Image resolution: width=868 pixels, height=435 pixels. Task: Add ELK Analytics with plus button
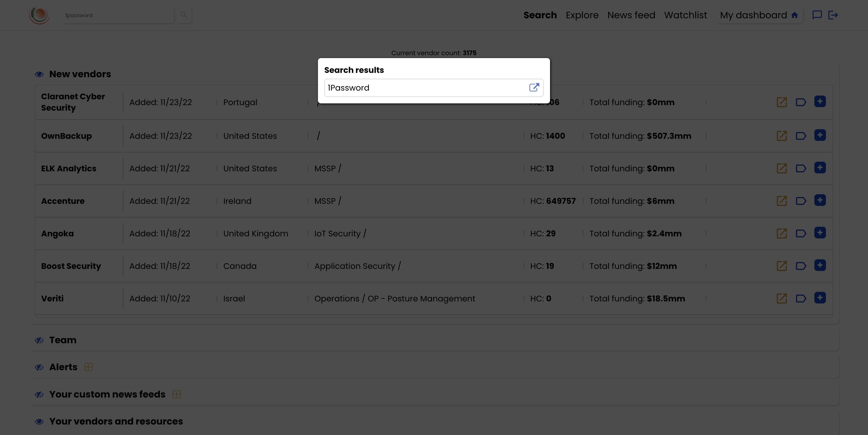pyautogui.click(x=820, y=167)
